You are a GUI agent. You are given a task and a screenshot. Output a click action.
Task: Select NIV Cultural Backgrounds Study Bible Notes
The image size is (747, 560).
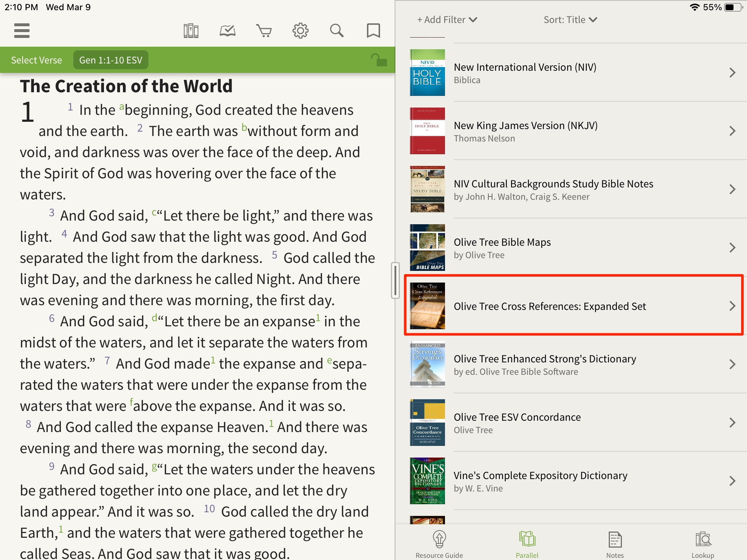tap(553, 184)
